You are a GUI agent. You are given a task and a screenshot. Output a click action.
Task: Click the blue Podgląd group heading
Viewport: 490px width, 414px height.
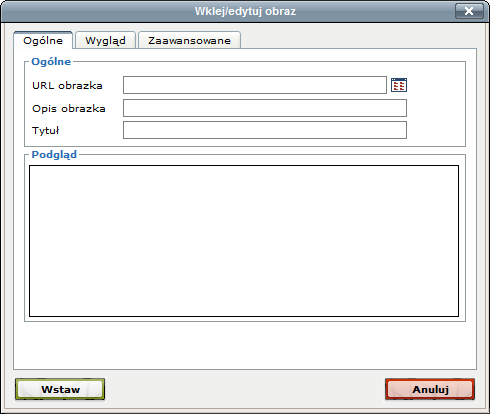coord(54,155)
